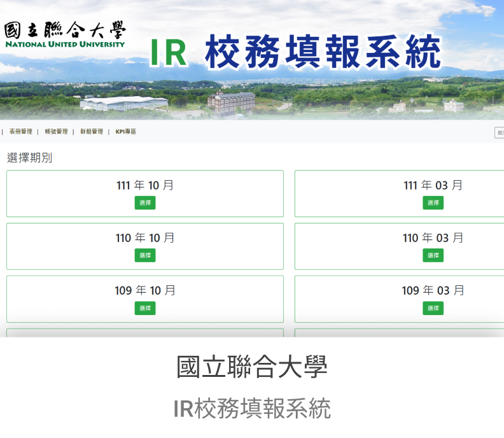Click the 選擇期別 heading
The width and height of the screenshot is (504, 438).
(x=29, y=158)
